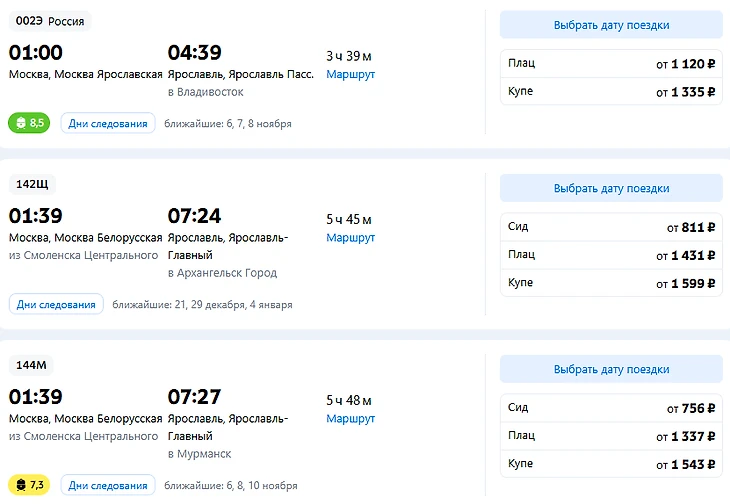This screenshot has width=730, height=504.
Task: Open Маршрут link for train 144М
Action: 350,418
